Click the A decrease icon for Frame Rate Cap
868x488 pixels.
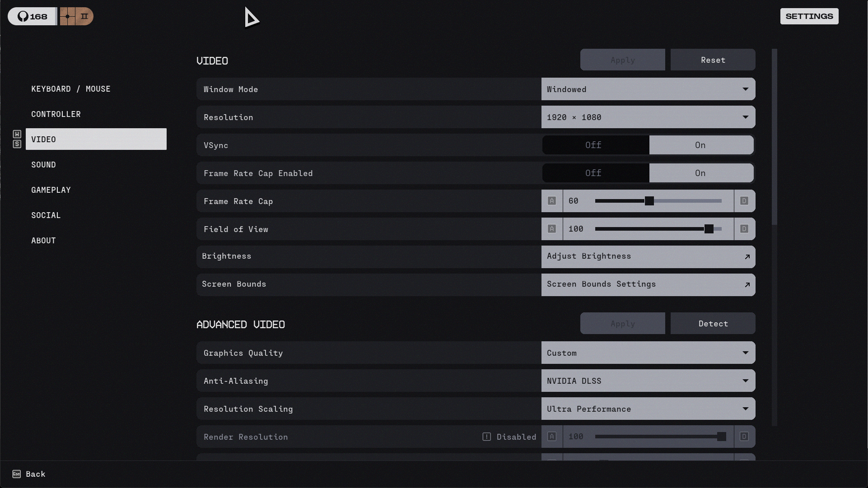point(552,201)
